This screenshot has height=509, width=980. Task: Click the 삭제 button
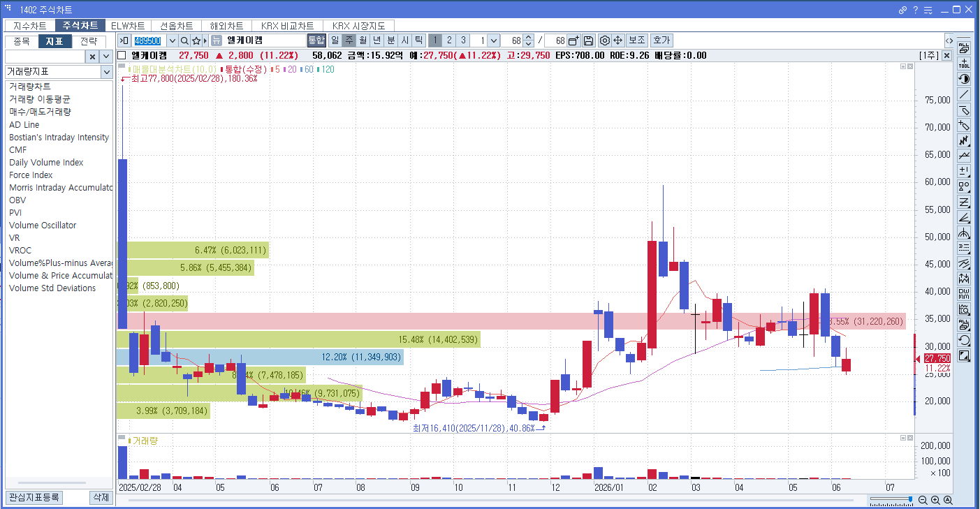tap(101, 498)
